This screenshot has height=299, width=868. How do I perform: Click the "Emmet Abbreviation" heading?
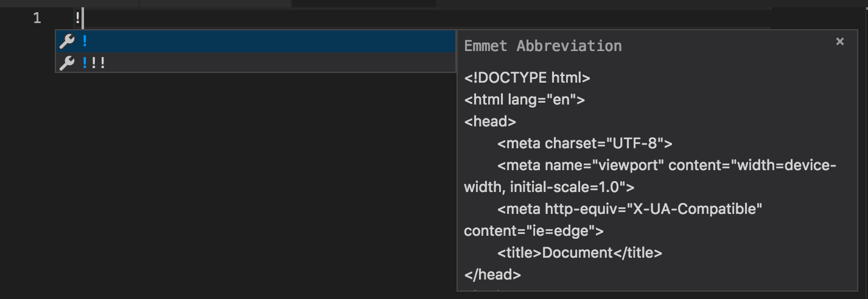(x=543, y=46)
